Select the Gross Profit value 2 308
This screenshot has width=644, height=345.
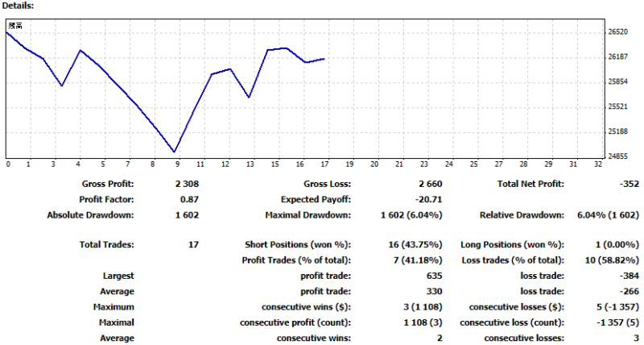187,184
